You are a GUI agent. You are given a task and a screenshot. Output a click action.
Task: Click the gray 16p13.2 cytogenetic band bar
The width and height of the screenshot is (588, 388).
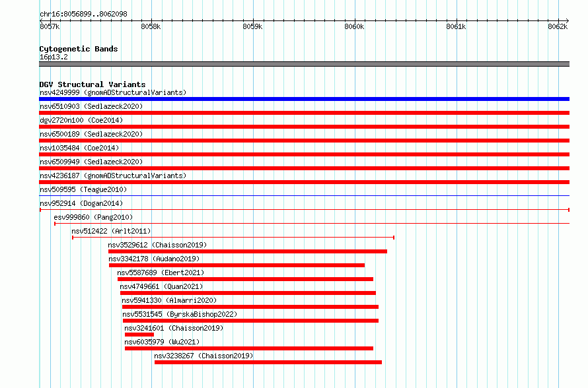304,64
